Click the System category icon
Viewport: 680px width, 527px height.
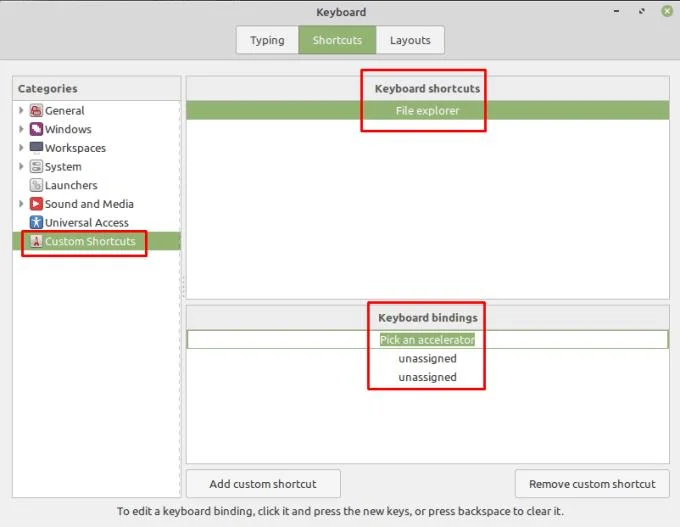tap(36, 166)
